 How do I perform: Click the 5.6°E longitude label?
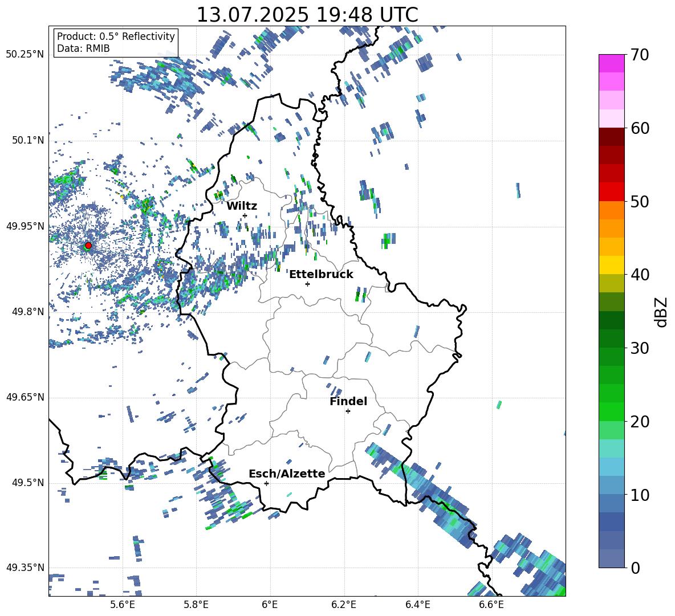[123, 605]
